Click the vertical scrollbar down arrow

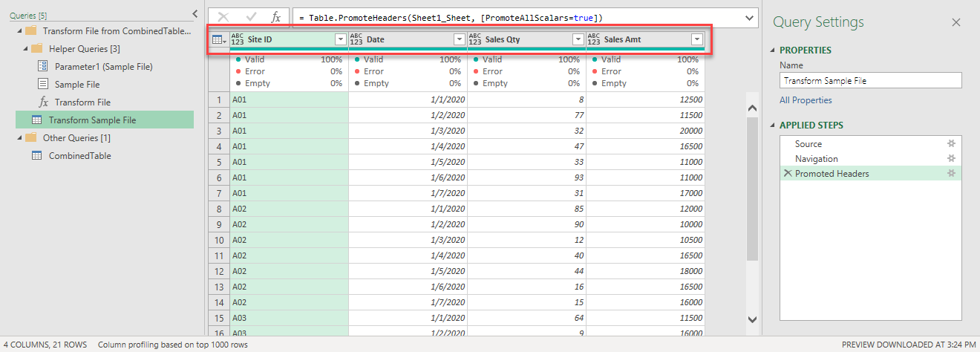(x=752, y=319)
